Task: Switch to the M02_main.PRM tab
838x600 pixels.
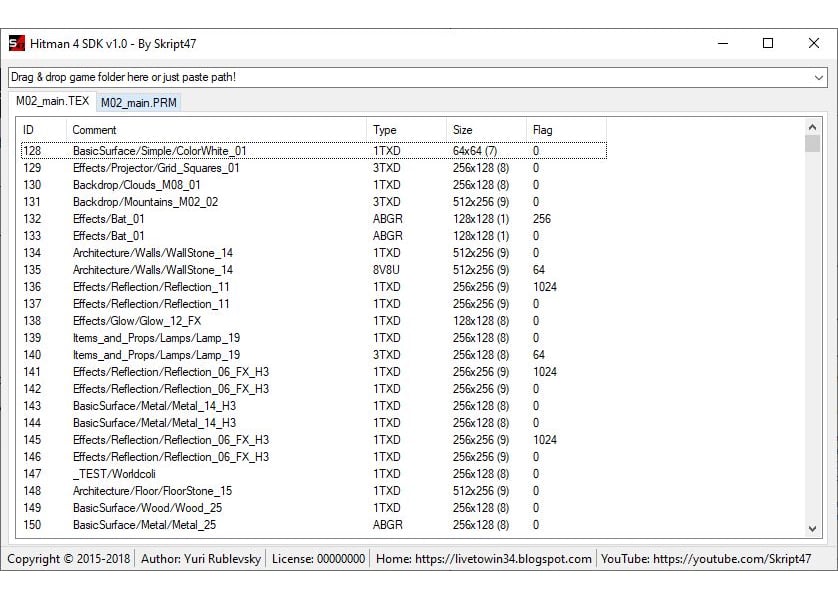Action: [138, 103]
